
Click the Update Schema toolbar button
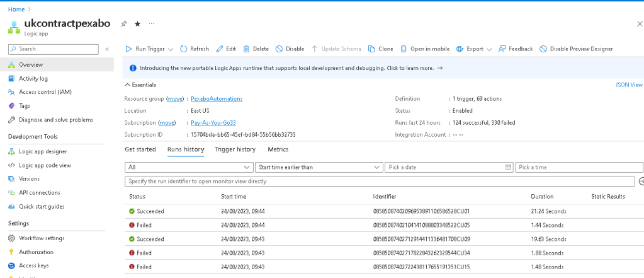(x=336, y=49)
